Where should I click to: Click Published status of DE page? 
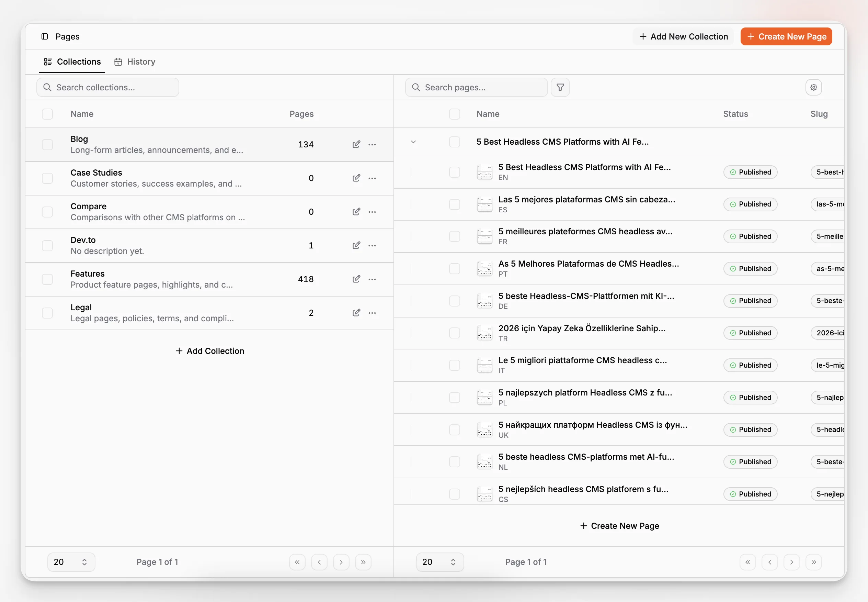coord(751,301)
